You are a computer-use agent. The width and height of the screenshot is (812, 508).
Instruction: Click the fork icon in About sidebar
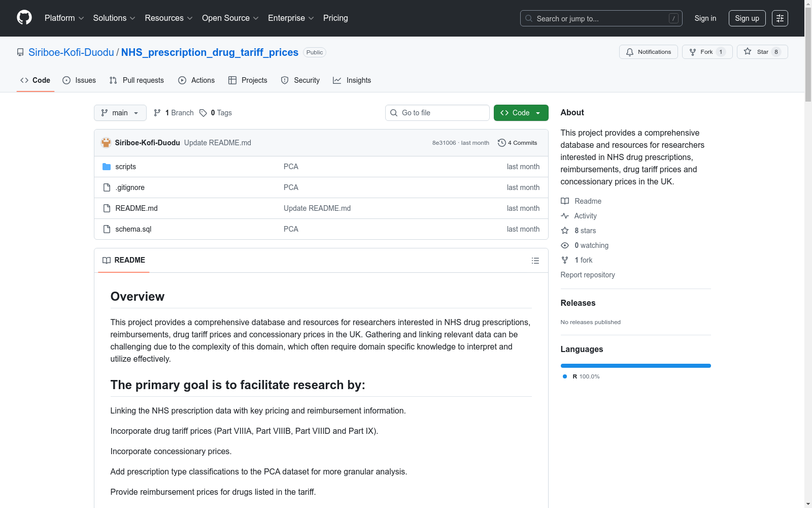click(565, 260)
